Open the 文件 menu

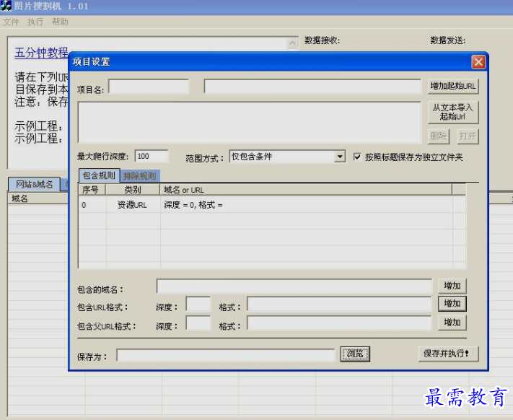[11, 22]
